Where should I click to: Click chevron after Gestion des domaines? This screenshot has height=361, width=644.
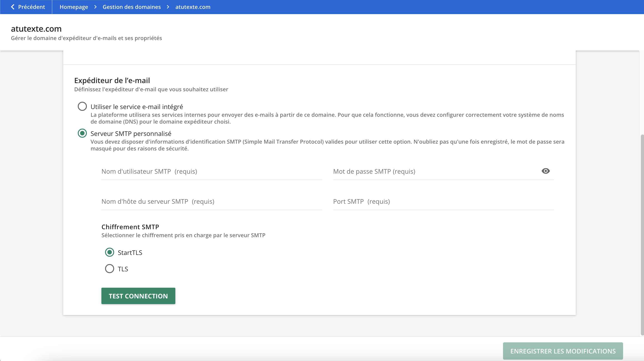pyautogui.click(x=168, y=7)
